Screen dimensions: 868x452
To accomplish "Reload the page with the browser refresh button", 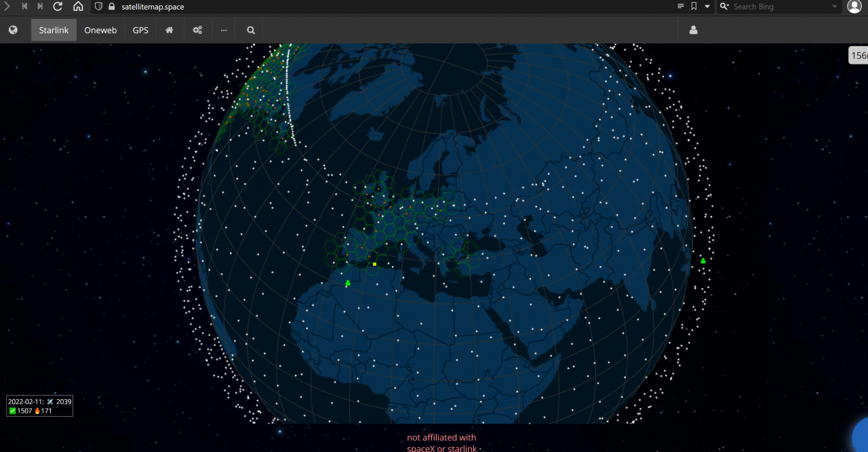I will (x=58, y=6).
